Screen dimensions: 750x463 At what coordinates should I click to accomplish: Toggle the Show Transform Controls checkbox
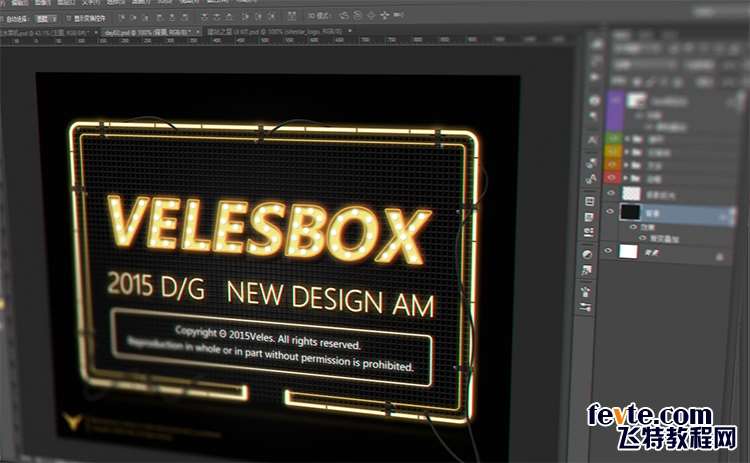tap(69, 18)
